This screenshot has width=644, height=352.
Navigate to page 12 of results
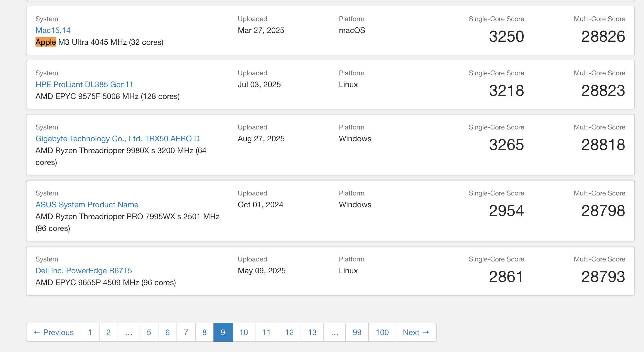289,332
